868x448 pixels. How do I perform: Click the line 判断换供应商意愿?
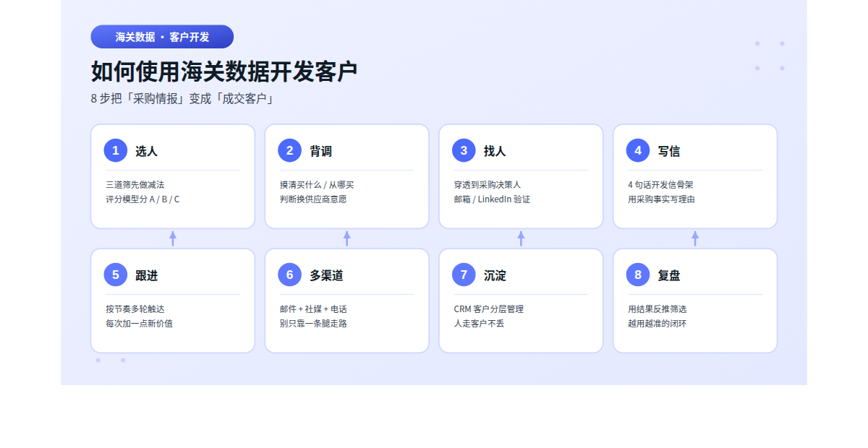[x=313, y=199]
